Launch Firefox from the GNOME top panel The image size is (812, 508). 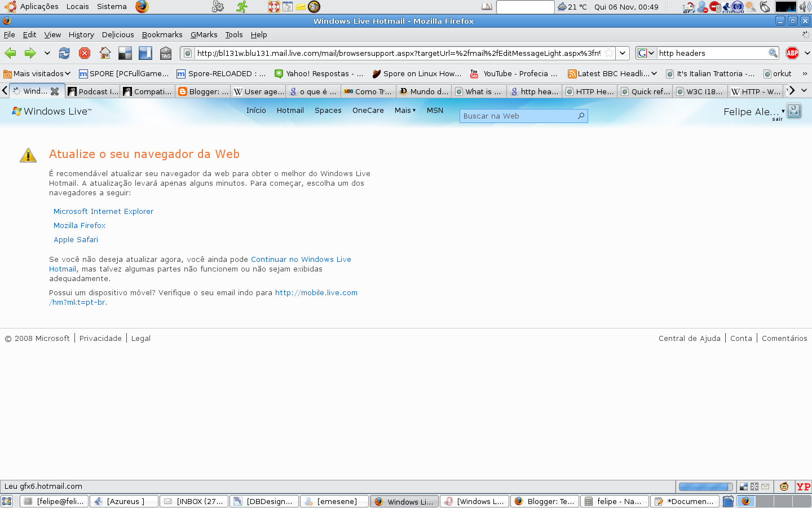[142, 7]
